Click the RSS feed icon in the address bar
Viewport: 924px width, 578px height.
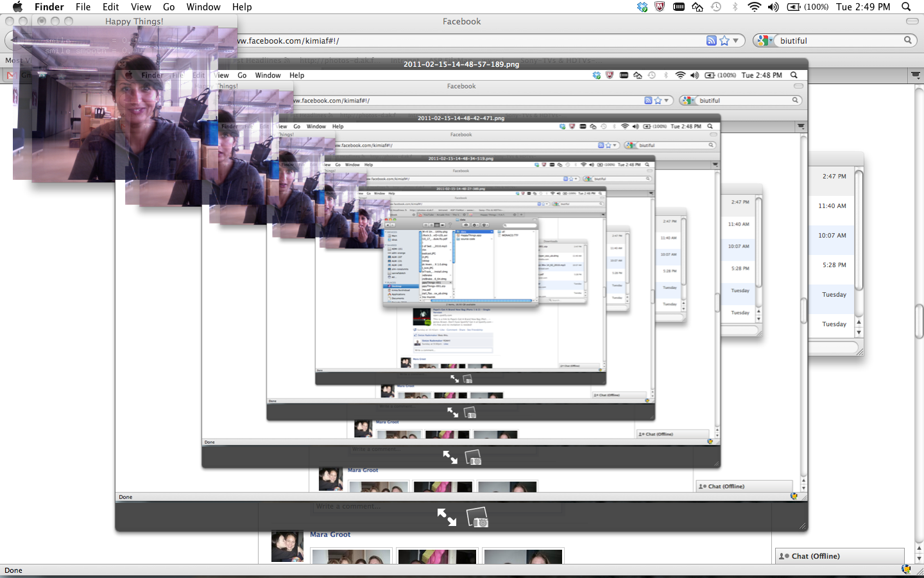(x=711, y=40)
